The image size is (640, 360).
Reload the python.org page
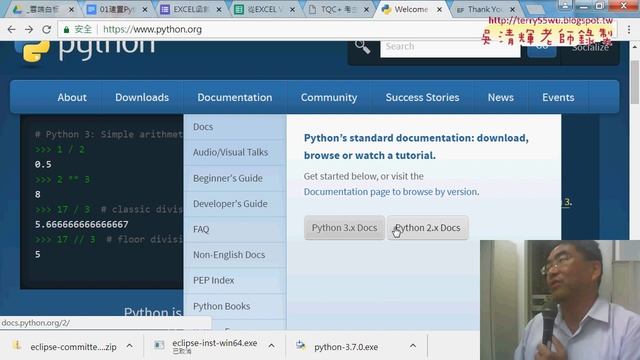[47, 29]
